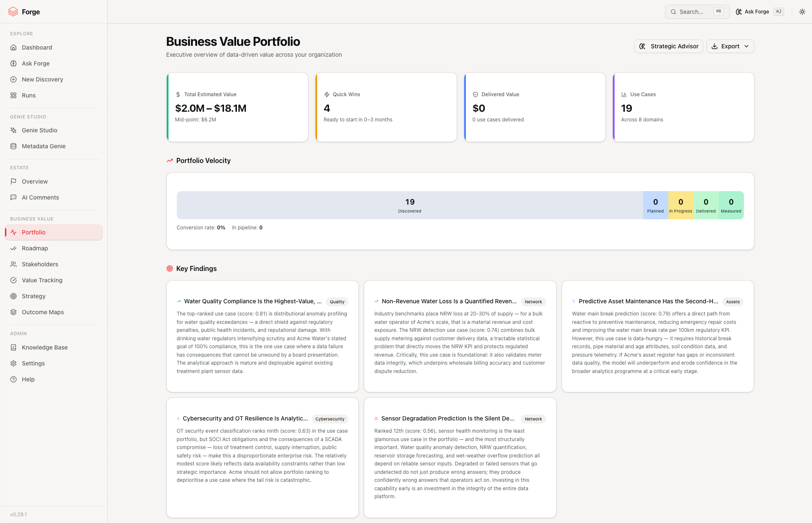Open Genie Studio page

[54, 130]
